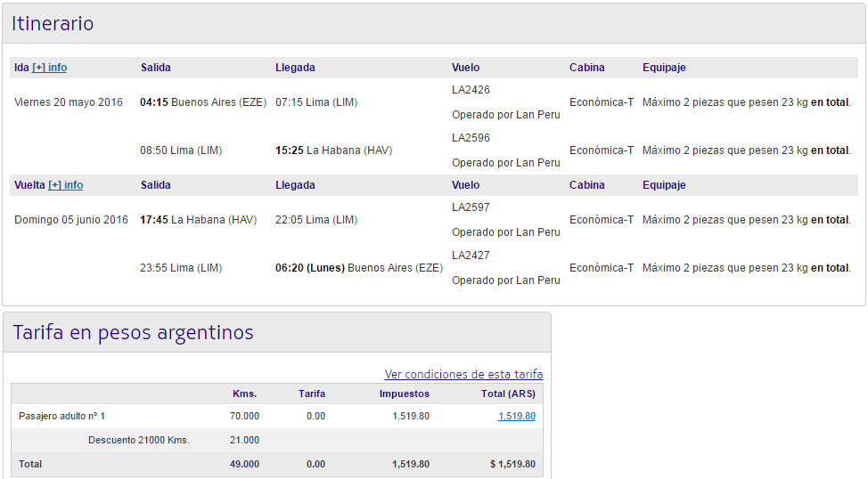Viewport: 868px width, 479px height.
Task: Click the 'Pasajero adulto nº 1' row label
Action: 62,416
